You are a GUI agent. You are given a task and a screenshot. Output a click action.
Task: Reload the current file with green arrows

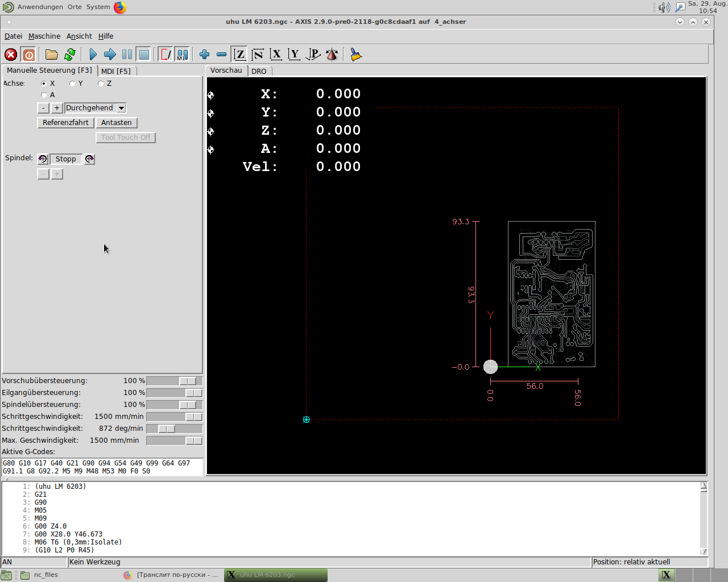coord(70,55)
